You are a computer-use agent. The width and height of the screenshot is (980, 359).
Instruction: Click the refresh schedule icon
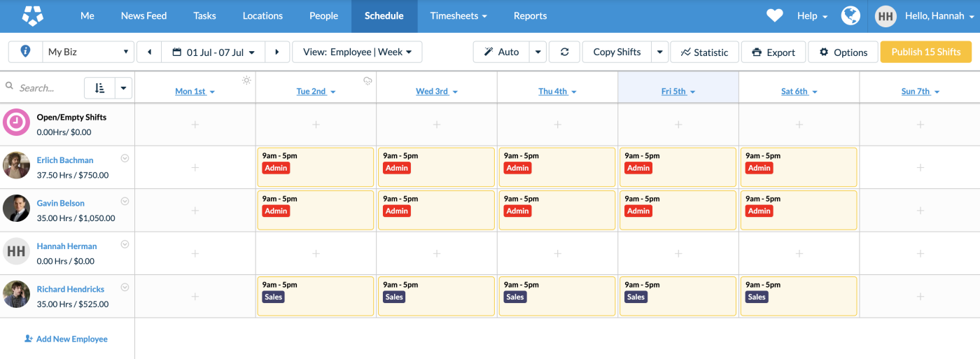click(564, 52)
